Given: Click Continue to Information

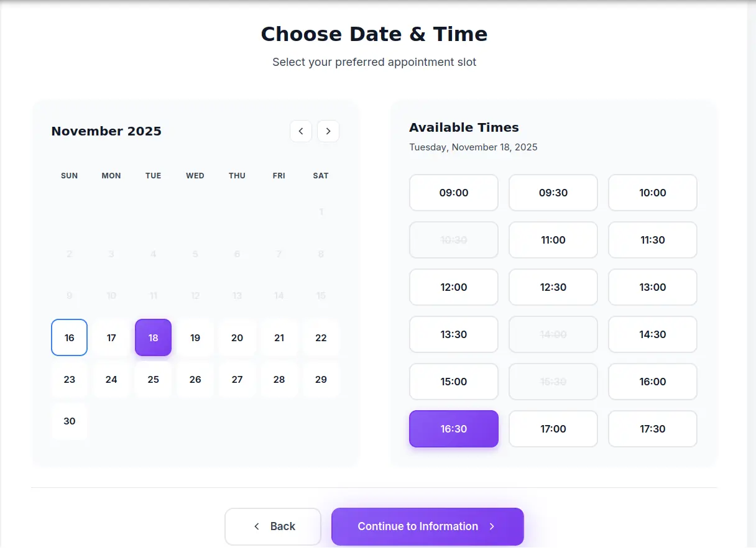Looking at the screenshot, I should 427,526.
